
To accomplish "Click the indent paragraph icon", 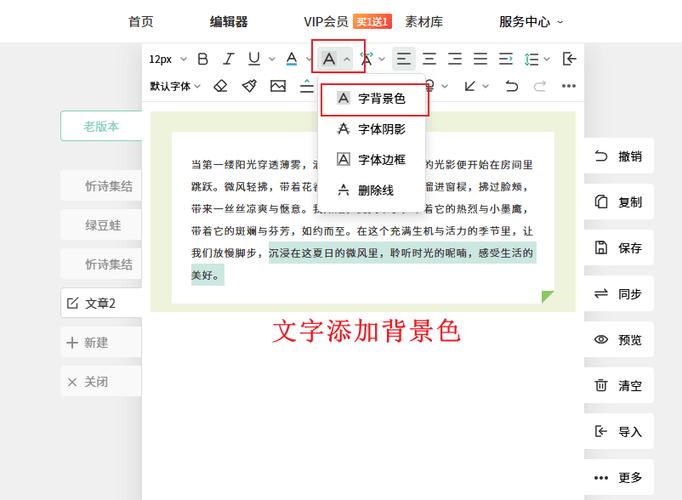I will [x=506, y=59].
